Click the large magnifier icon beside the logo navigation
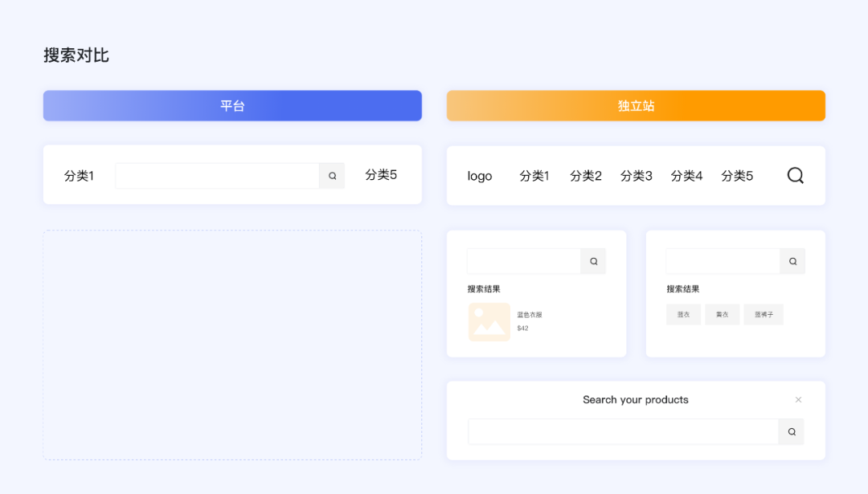This screenshot has height=494, width=868. click(795, 175)
